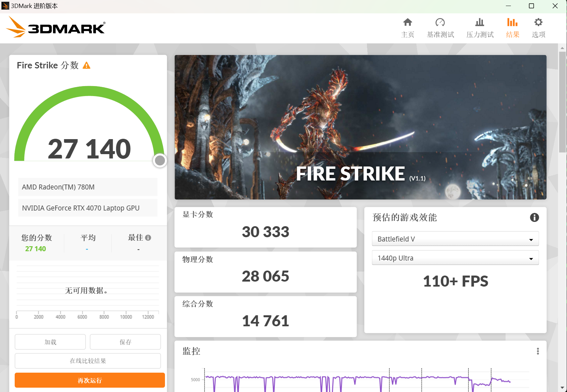Open the 基准测试 benchmarks gauge icon
Viewport: 567px width, 392px height.
[440, 22]
